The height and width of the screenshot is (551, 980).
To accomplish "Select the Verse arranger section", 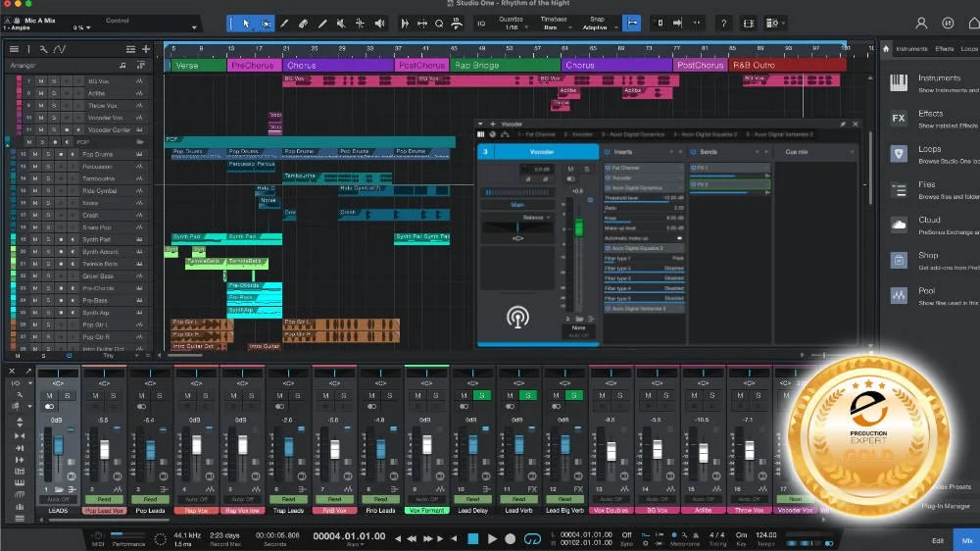I will click(x=197, y=65).
